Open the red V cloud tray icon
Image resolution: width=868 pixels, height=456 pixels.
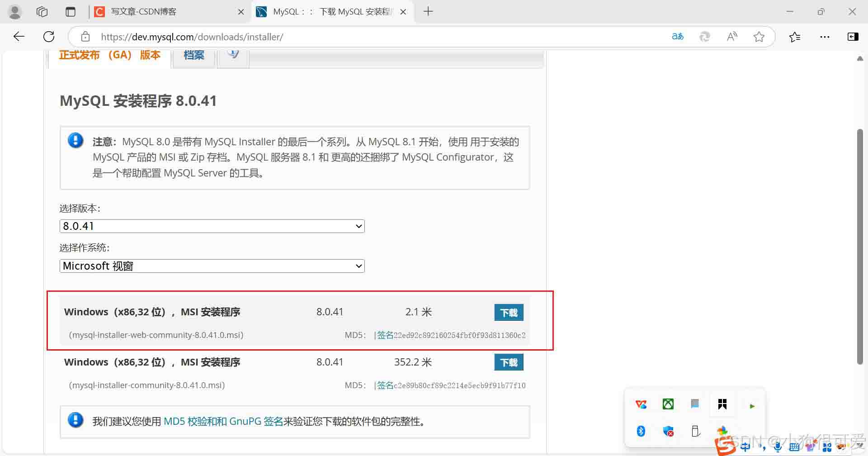[x=641, y=404]
